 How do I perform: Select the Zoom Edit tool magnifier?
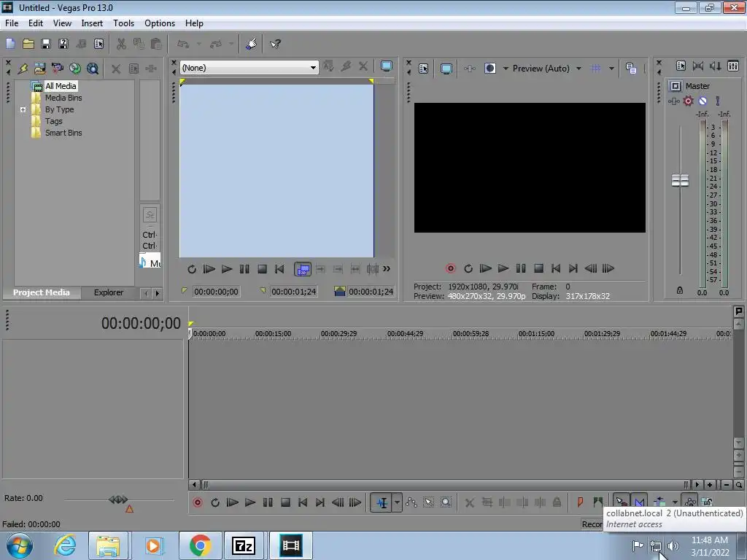(x=446, y=502)
